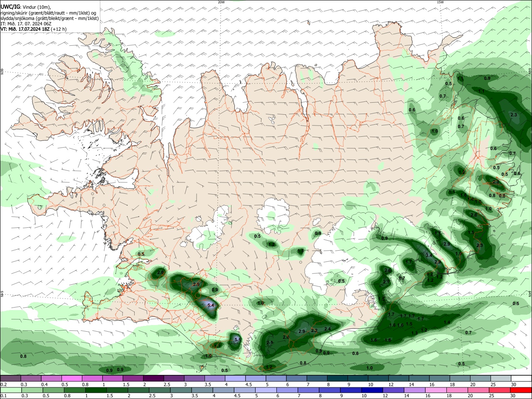
Task: Click the 2.2 precipitation value on the map
Action: click(314, 330)
